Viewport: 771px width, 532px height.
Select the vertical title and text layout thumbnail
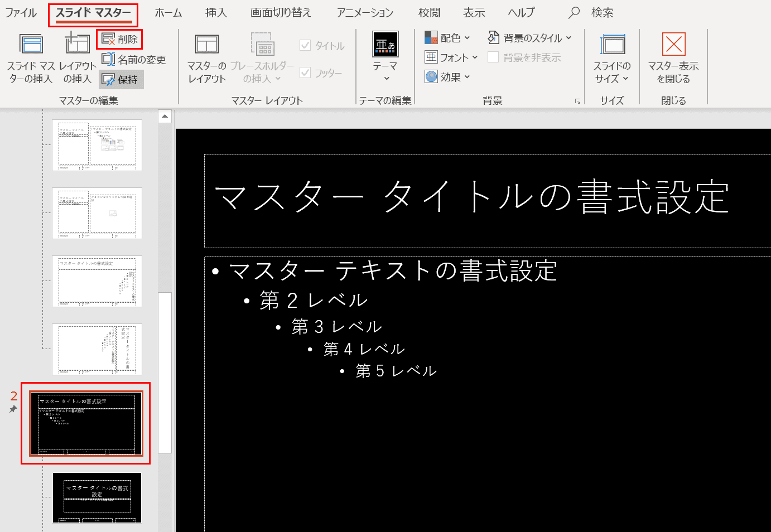click(97, 349)
